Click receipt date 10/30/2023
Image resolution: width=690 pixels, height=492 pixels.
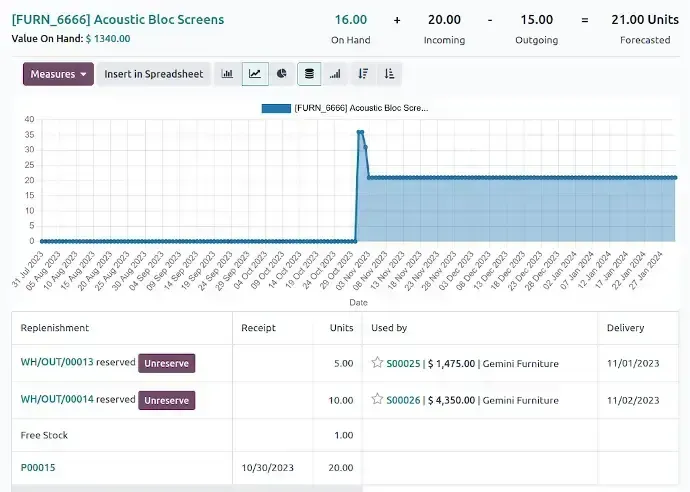tap(267, 468)
